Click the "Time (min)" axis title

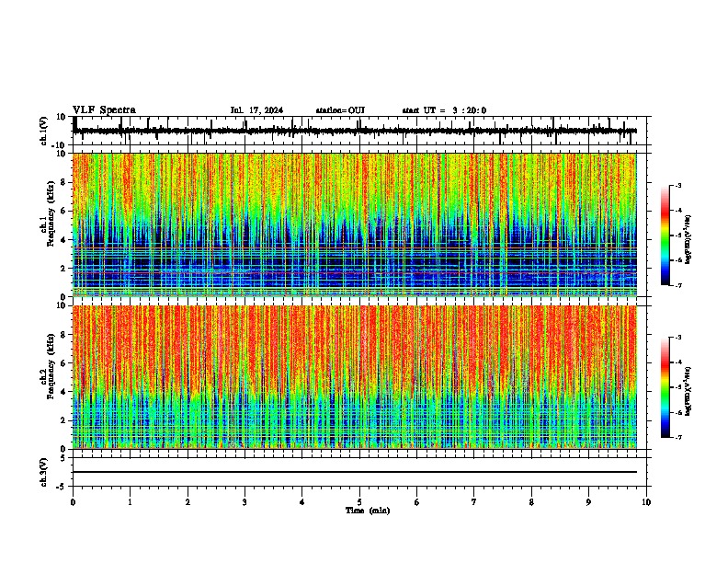pyautogui.click(x=368, y=511)
